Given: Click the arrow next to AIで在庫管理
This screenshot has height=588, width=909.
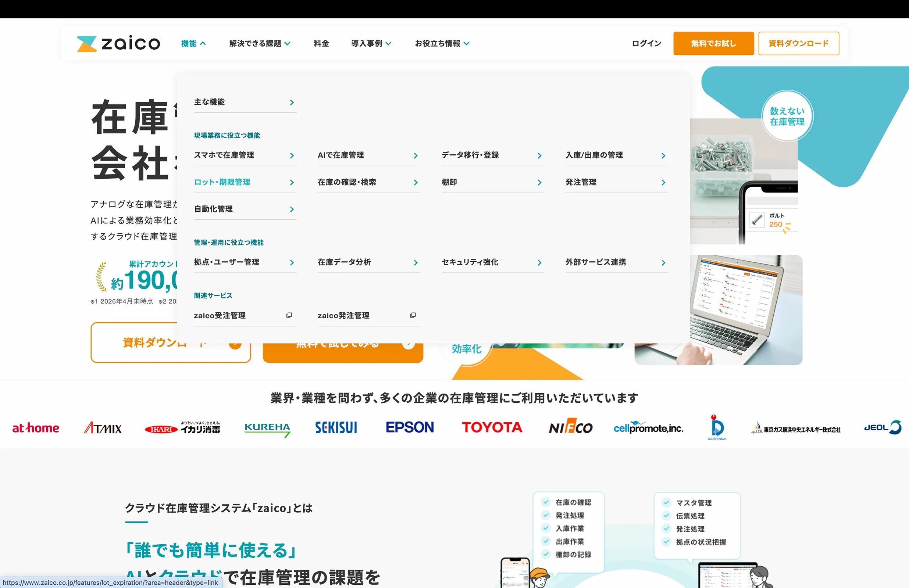Looking at the screenshot, I should pyautogui.click(x=416, y=155).
